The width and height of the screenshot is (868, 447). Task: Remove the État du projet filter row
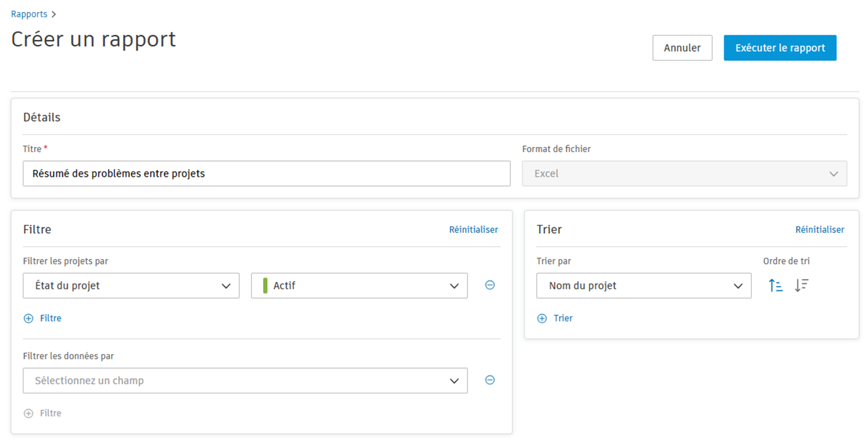pyautogui.click(x=490, y=285)
